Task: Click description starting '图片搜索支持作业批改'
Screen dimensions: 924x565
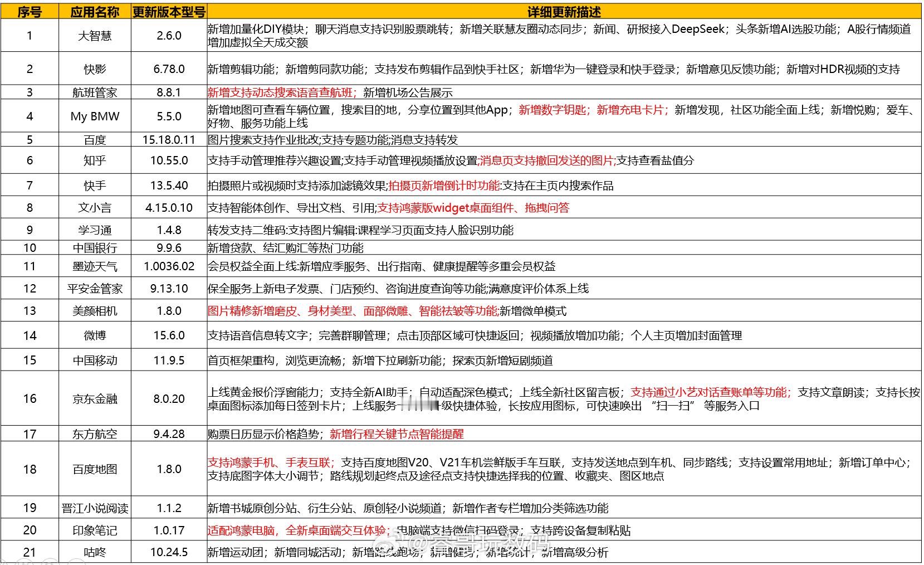Action: (333, 140)
